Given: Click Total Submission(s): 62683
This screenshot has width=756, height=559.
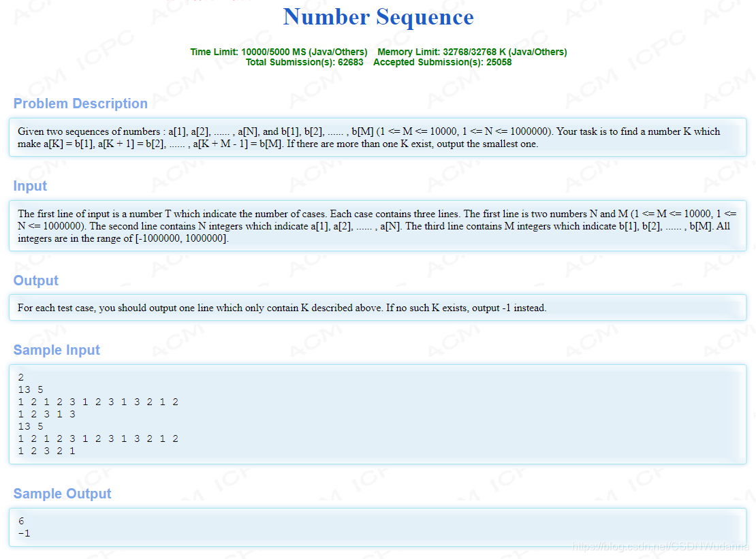Looking at the screenshot, I should click(x=304, y=62).
